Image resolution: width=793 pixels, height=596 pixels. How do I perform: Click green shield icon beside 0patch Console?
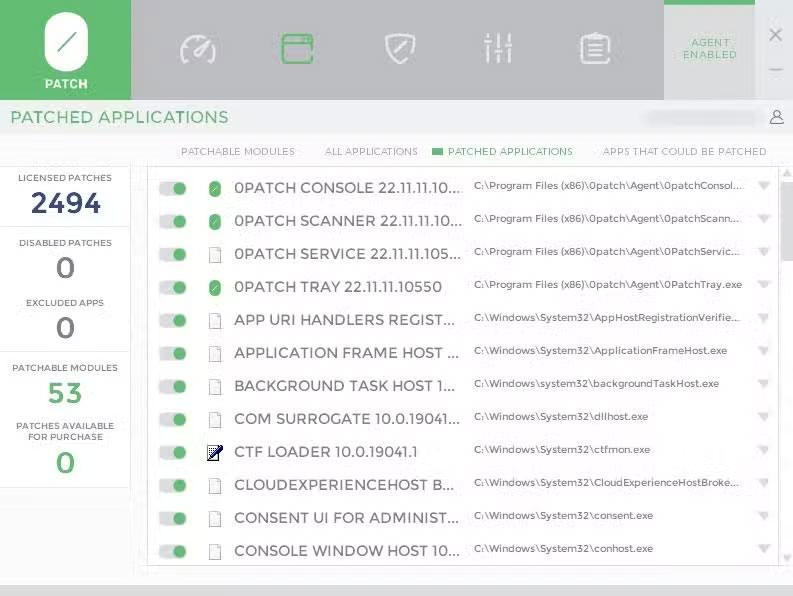[214, 188]
